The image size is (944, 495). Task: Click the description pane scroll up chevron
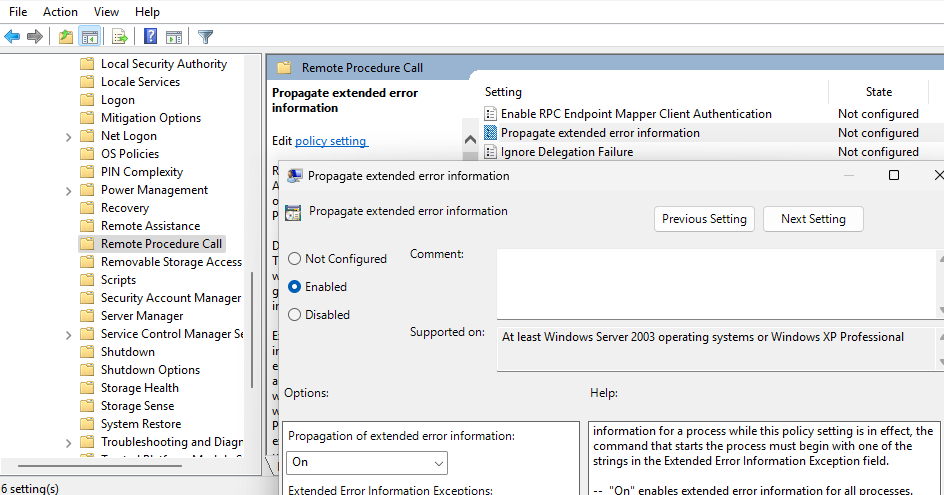[x=470, y=140]
